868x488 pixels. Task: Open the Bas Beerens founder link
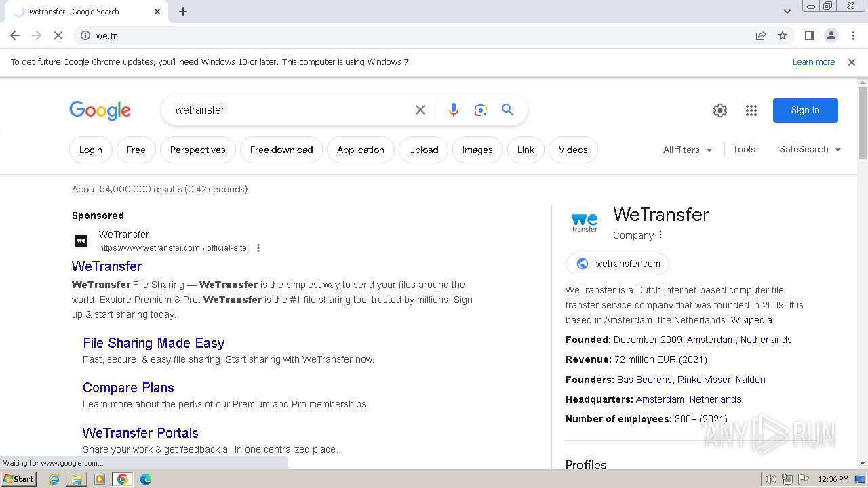(x=644, y=380)
